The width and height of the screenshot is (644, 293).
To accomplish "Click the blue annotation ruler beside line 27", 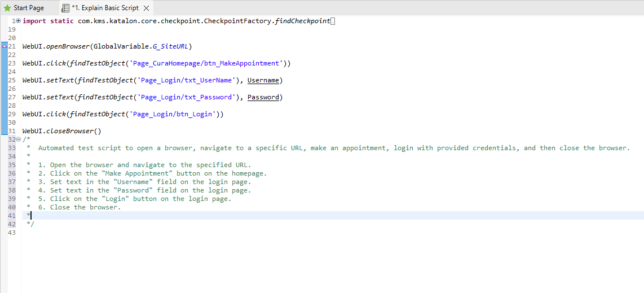I will [x=5, y=98].
